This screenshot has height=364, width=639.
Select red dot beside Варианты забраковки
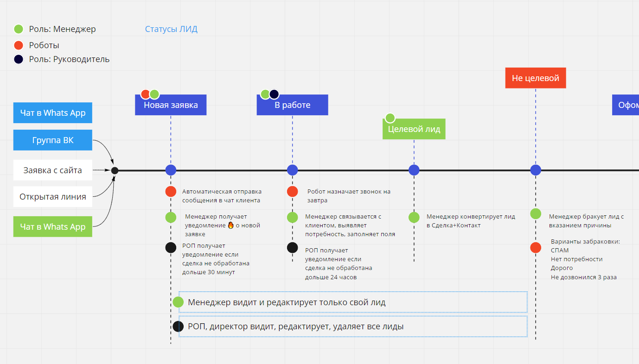tap(536, 247)
